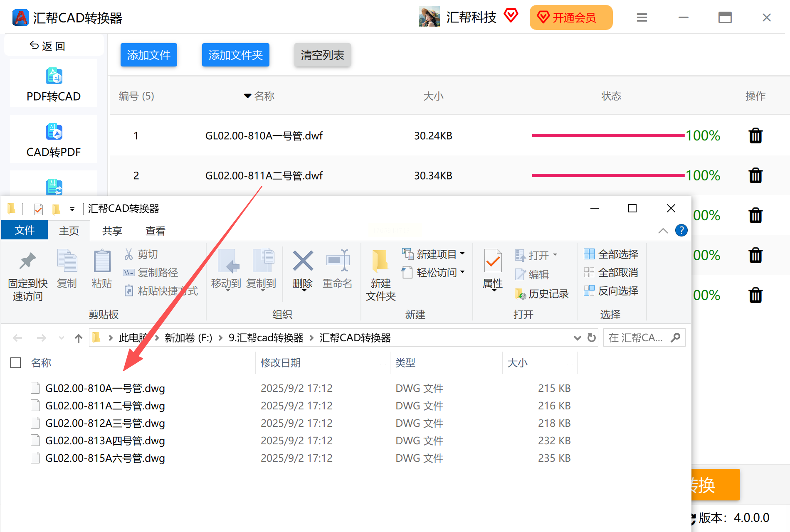790x532 pixels.
Task: Open the hamburger menu in 汇帮CAD转换器
Action: click(x=642, y=17)
